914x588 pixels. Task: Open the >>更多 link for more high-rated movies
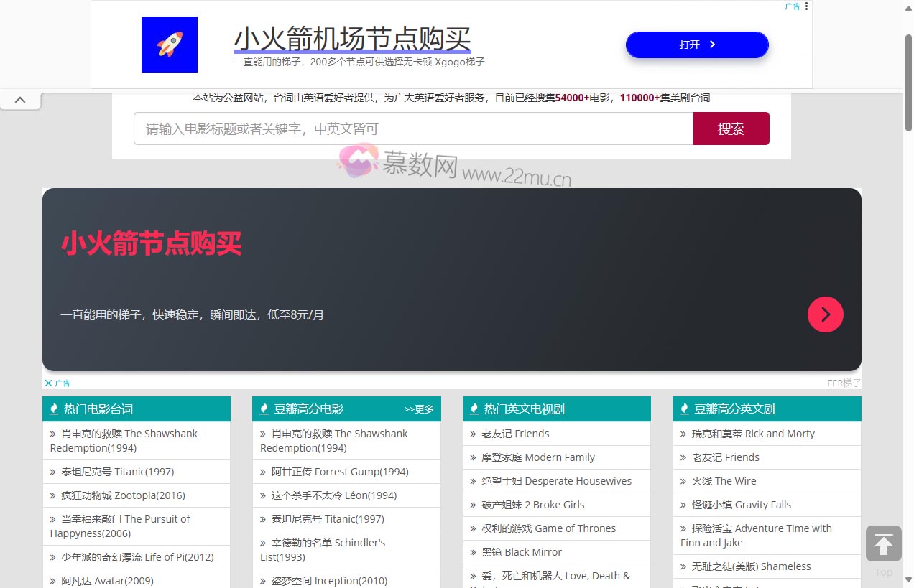click(x=420, y=409)
